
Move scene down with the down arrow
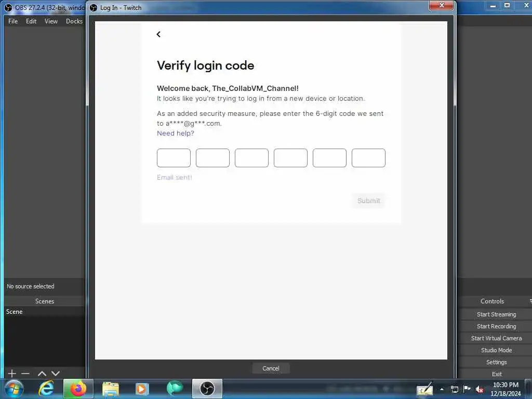(56, 374)
